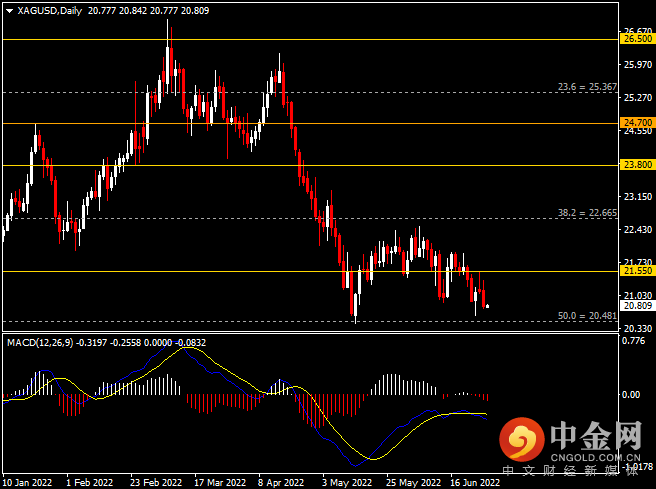Select the XAGUSD,Daily chart title text
This screenshot has height=489, width=656.
[x=49, y=11]
